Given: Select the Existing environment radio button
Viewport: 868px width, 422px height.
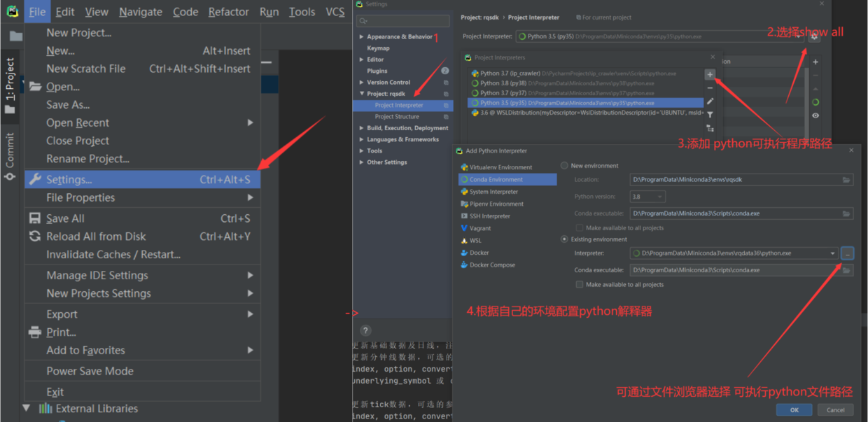Looking at the screenshot, I should pyautogui.click(x=564, y=239).
